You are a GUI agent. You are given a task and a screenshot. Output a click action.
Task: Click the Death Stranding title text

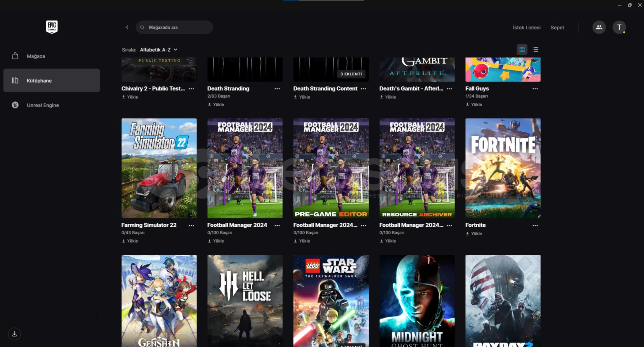[228, 88]
